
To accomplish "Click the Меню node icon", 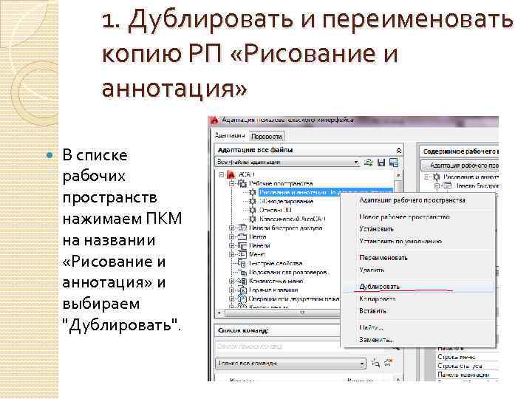I will [242, 254].
